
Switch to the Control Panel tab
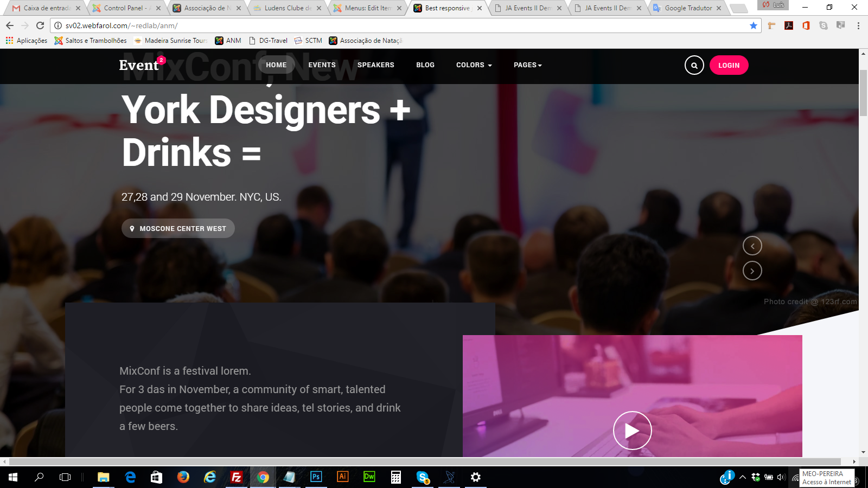tap(126, 8)
